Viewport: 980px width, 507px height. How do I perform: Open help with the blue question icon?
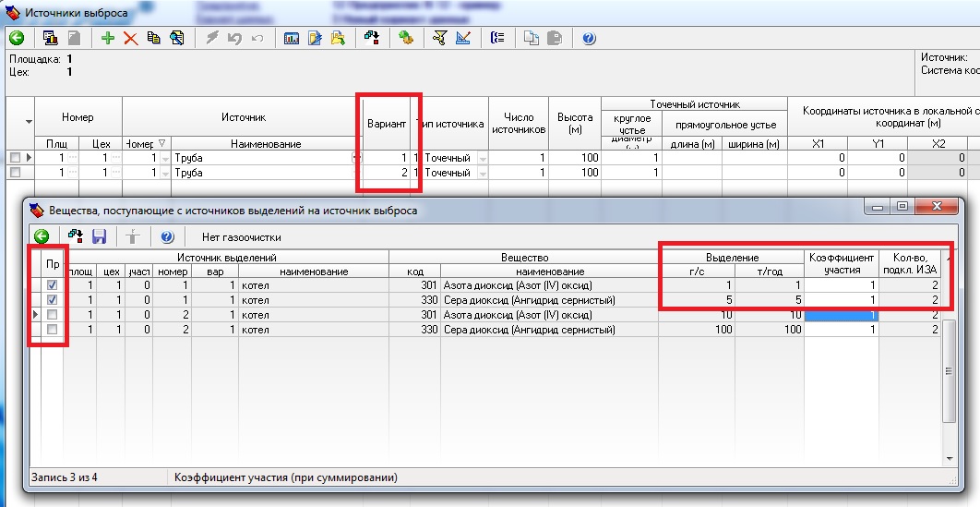coord(589,38)
